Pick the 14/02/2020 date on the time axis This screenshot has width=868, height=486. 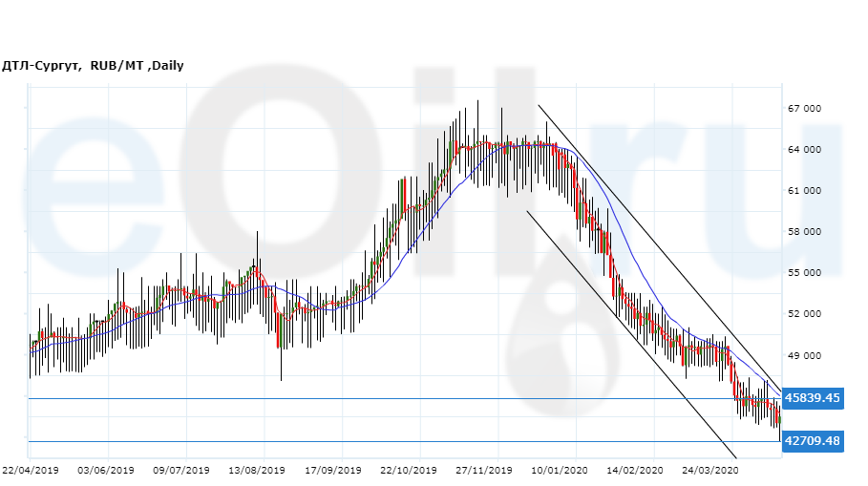[x=635, y=471]
